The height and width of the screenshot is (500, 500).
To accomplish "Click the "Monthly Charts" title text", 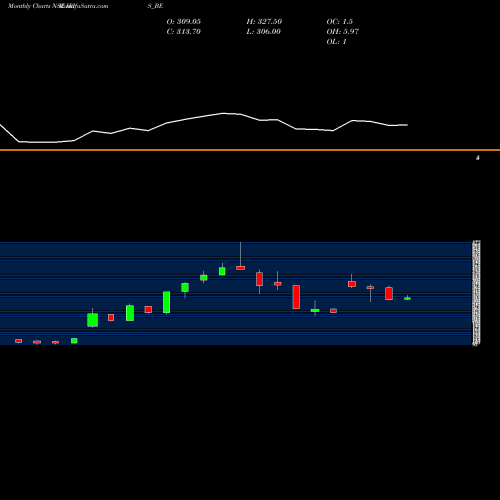I will (x=29, y=6).
